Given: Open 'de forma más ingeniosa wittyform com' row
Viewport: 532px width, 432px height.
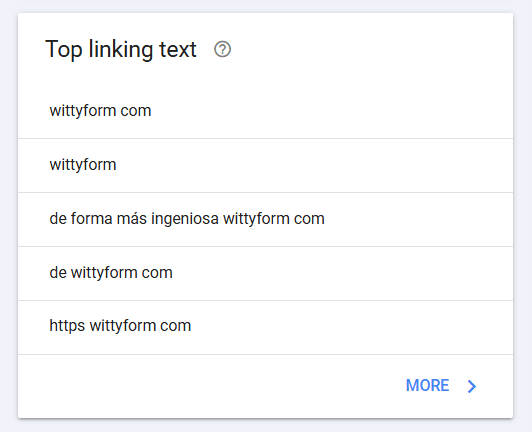Looking at the screenshot, I should (265, 219).
